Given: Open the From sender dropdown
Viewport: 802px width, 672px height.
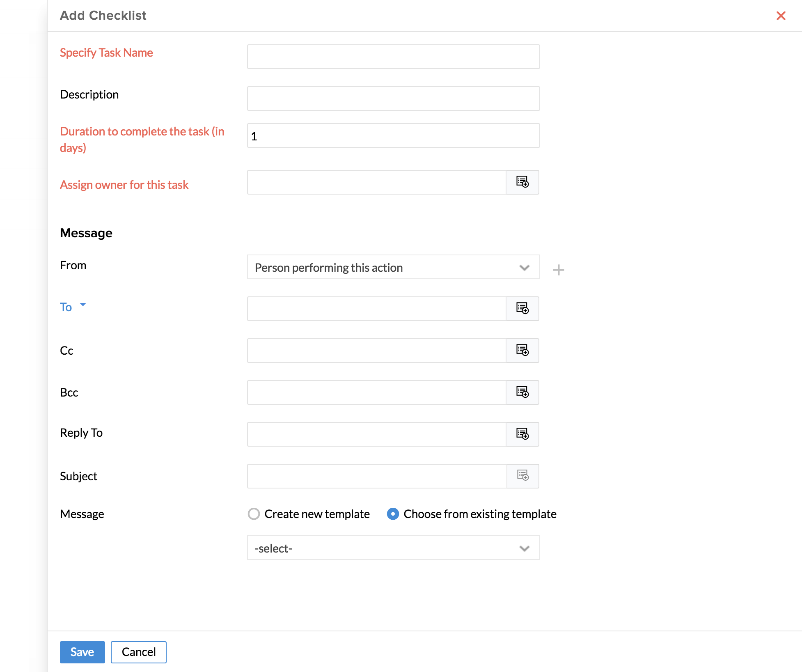Looking at the screenshot, I should pos(393,267).
